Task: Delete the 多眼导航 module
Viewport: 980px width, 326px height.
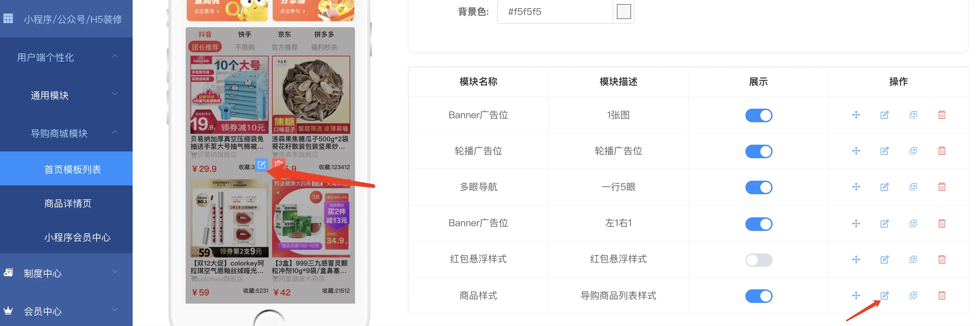Action: [x=942, y=187]
